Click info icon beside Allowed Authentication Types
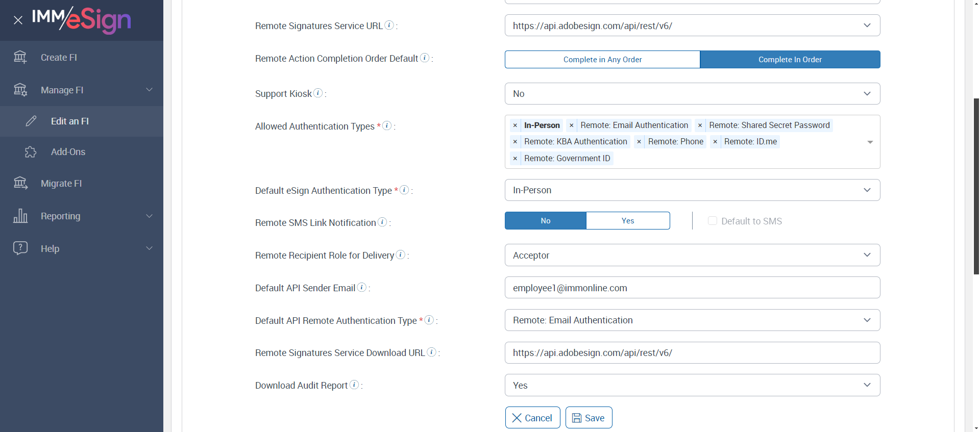980x432 pixels. click(387, 125)
